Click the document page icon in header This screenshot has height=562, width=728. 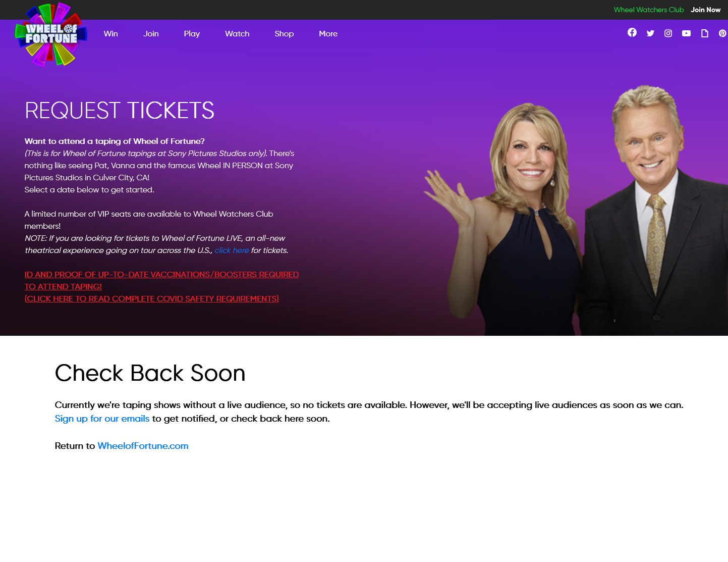coord(705,33)
